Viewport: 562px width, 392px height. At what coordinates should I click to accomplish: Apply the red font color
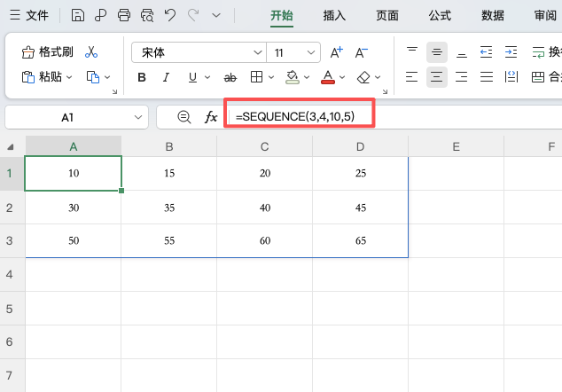pyautogui.click(x=328, y=77)
